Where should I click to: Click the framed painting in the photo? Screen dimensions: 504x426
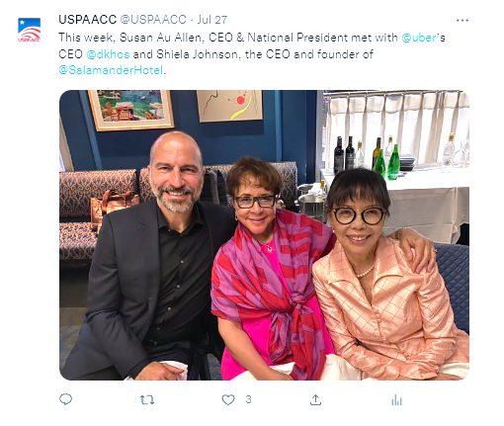click(x=130, y=110)
